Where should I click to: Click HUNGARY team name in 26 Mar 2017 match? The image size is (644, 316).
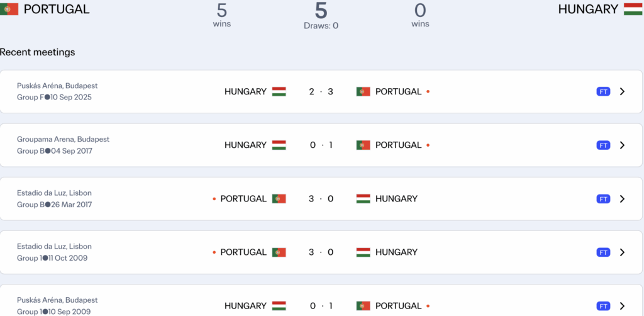(x=396, y=199)
